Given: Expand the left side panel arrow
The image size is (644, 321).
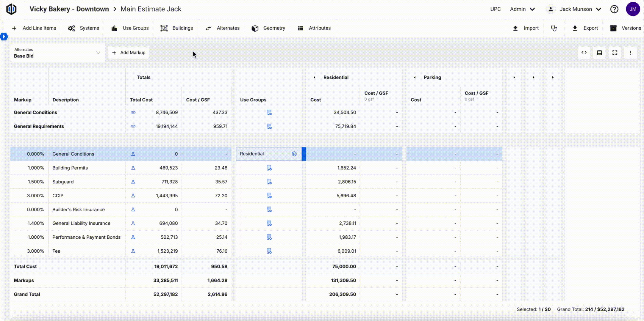Looking at the screenshot, I should (4, 37).
